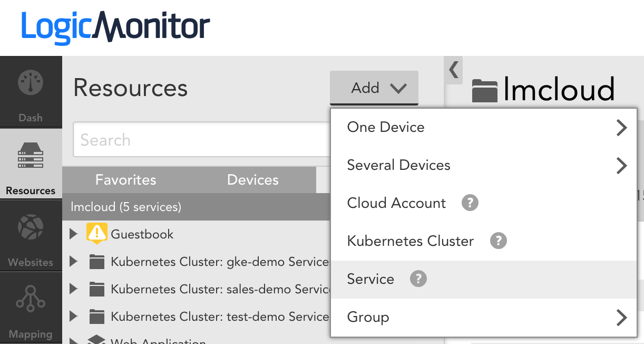The image size is (644, 344).
Task: Click help icon next to Cloud Account
Action: coord(470,203)
